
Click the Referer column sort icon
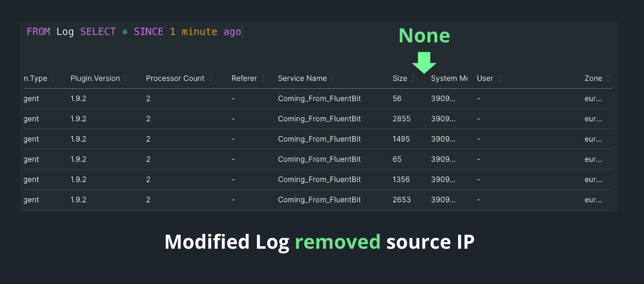tap(263, 78)
